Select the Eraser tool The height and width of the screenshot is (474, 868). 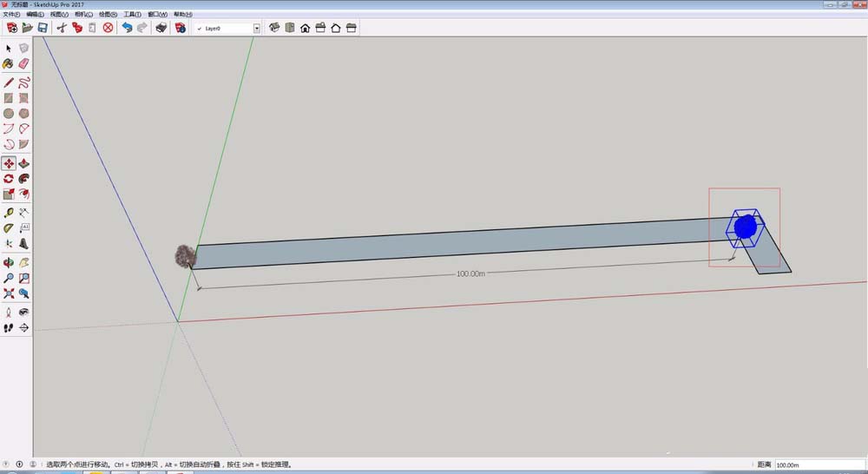pos(24,63)
